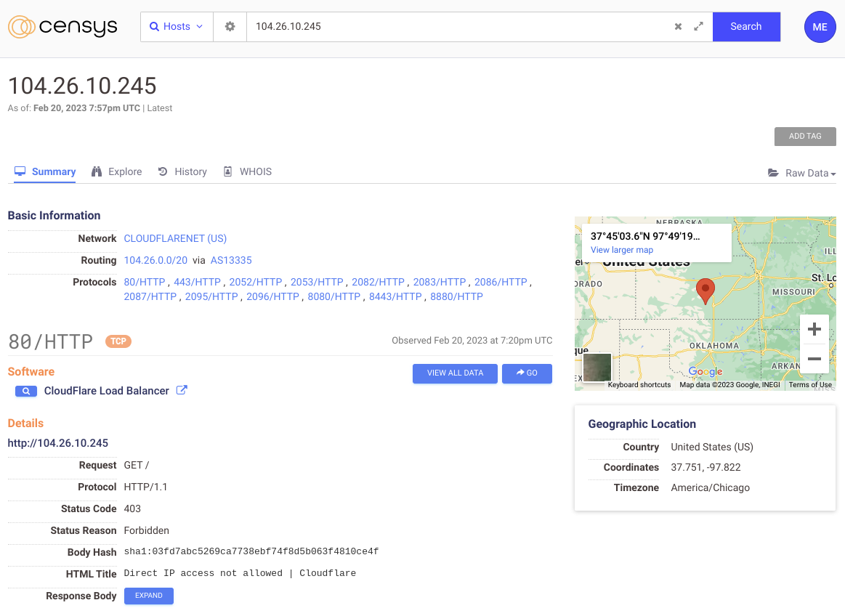The image size is (845, 616).
Task: Clear the search query with X icon
Action: pos(678,27)
